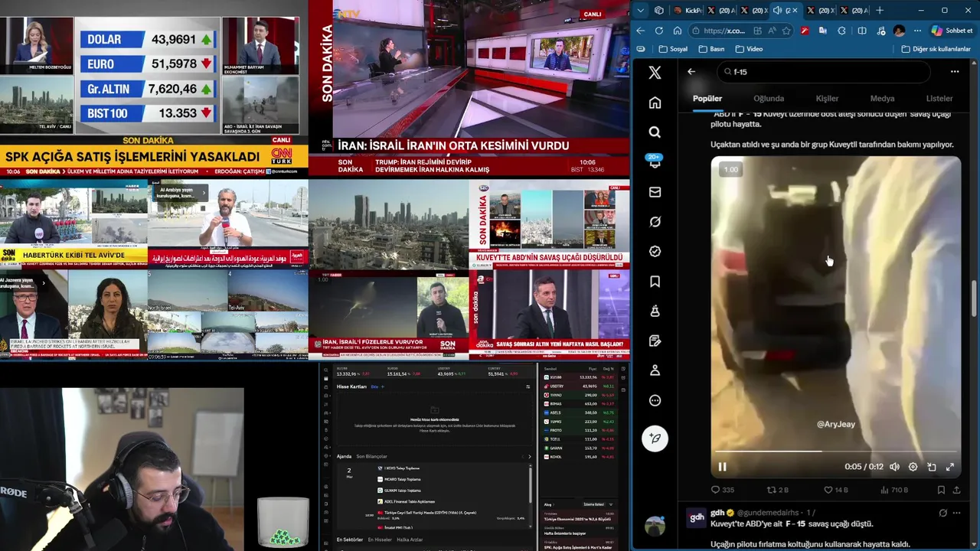
Task: Switch to the Medya tab
Action: click(x=882, y=99)
